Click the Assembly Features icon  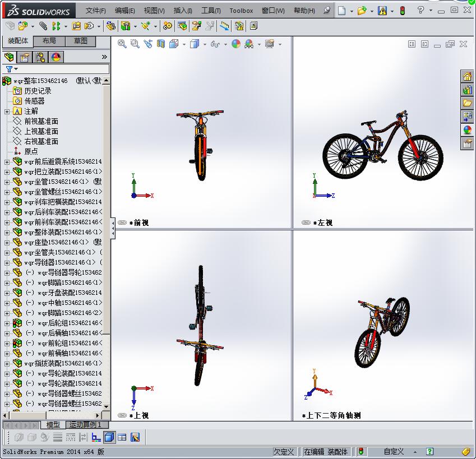click(x=126, y=26)
